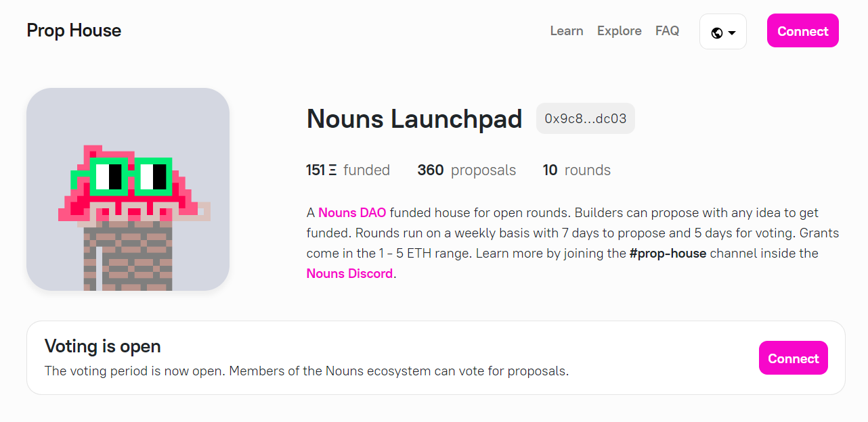The width and height of the screenshot is (868, 422).
Task: Select the 10 rounds stat
Action: 577,170
